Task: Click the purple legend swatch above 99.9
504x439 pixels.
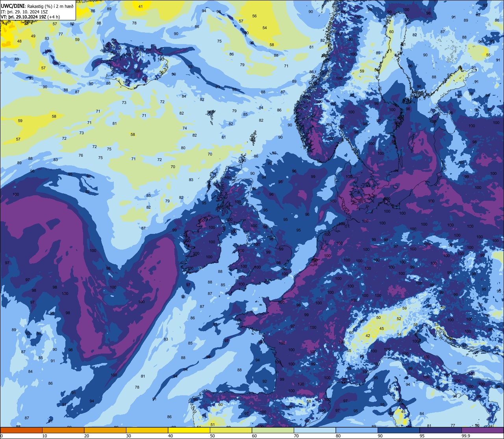Action: click(x=483, y=430)
